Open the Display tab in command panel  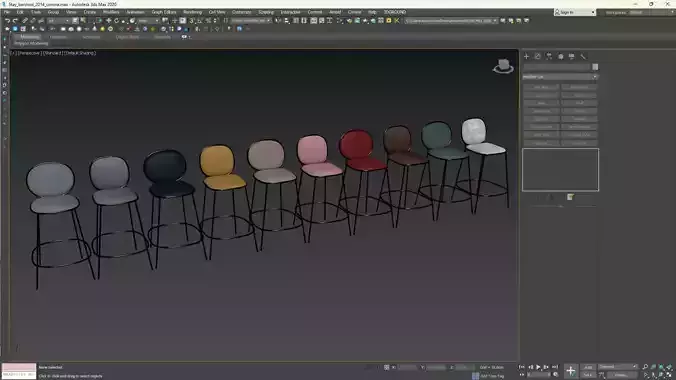coord(572,57)
